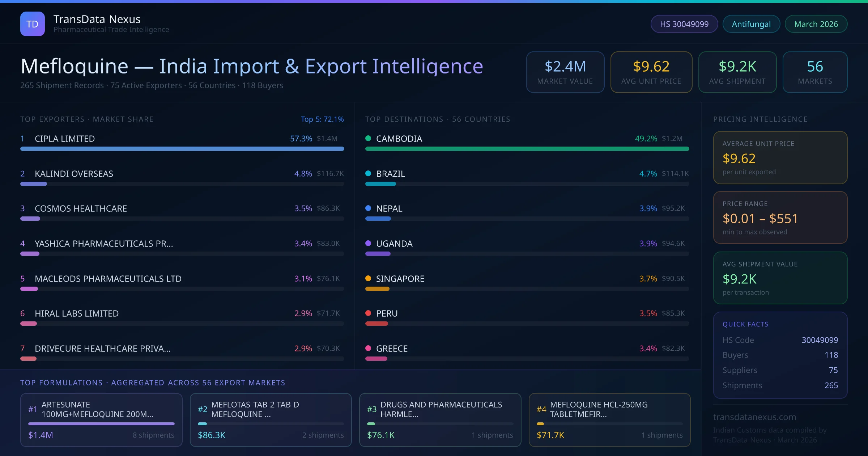This screenshot has width=868, height=456.
Task: Click Cipla Limited's market share bar
Action: click(x=182, y=149)
